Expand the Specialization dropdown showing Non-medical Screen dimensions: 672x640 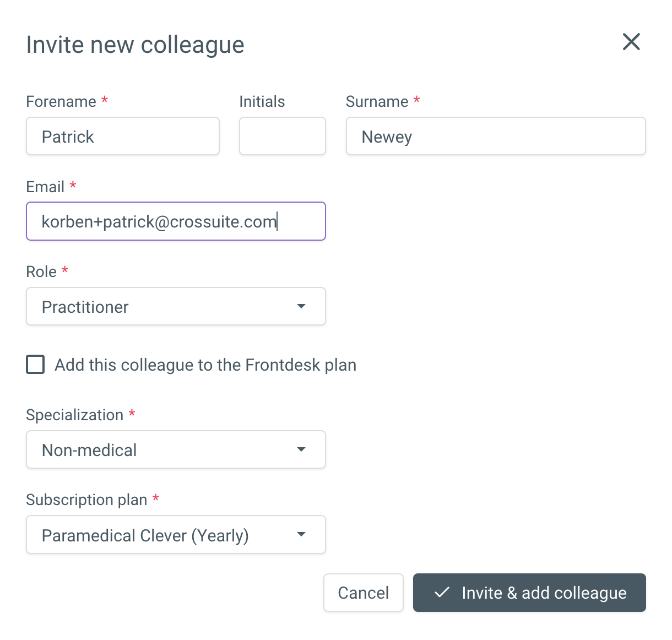[x=176, y=449]
